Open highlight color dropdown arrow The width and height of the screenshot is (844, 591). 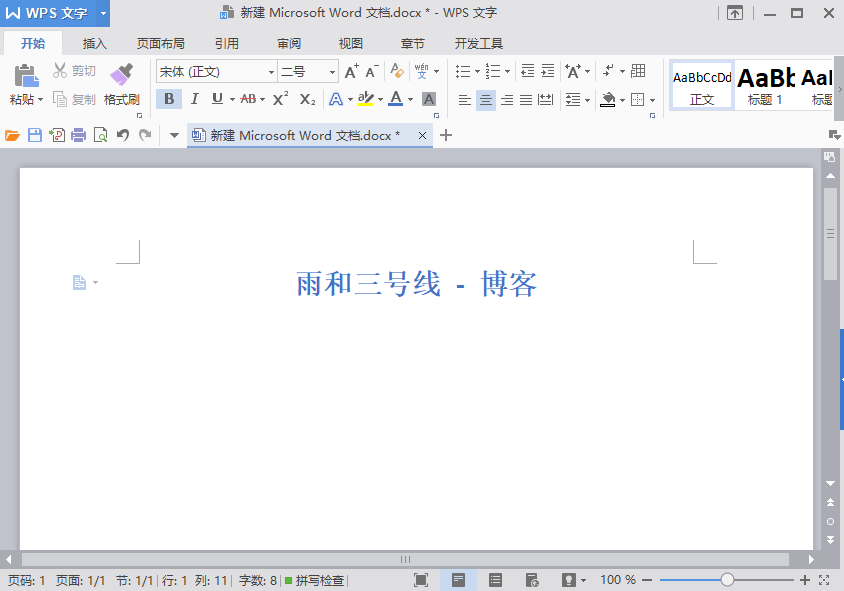(x=380, y=100)
